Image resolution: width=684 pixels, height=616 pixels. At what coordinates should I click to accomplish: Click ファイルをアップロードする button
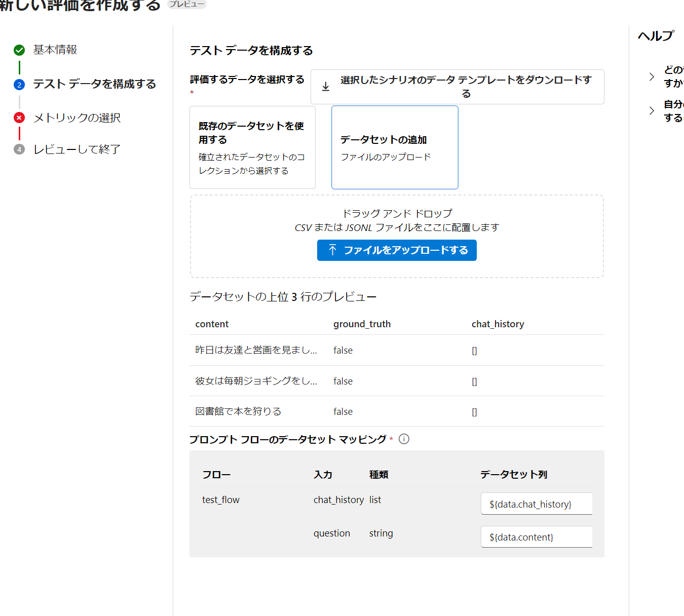(x=397, y=250)
